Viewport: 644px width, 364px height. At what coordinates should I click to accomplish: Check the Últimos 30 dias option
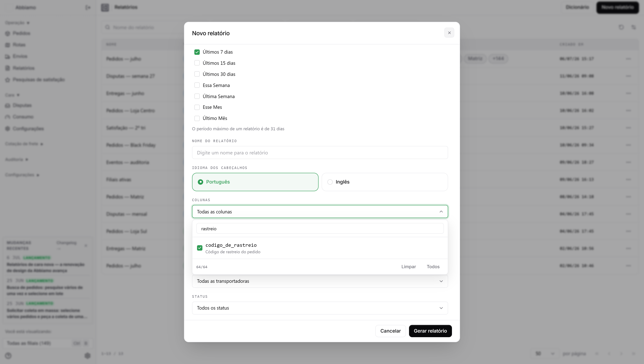pos(197,74)
